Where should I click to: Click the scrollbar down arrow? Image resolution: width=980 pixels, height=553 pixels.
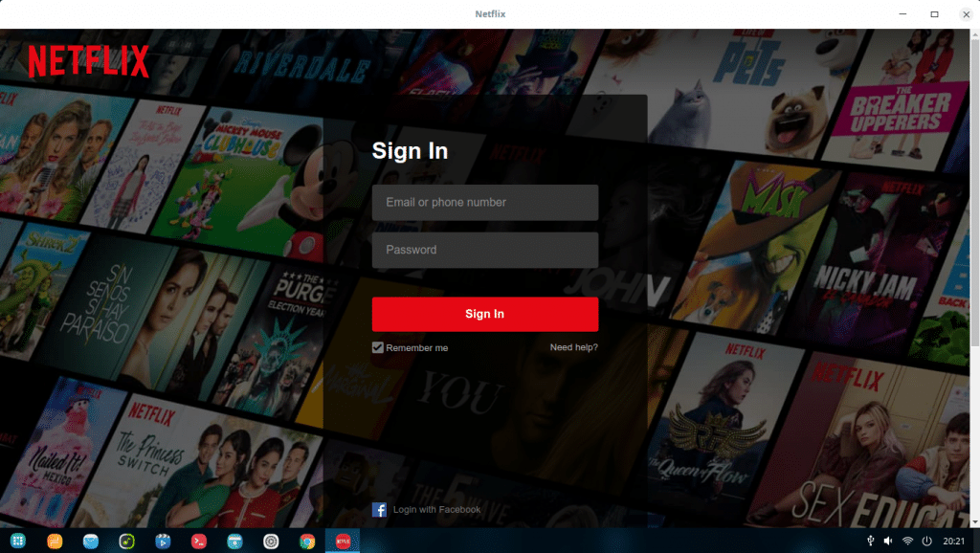point(975,522)
